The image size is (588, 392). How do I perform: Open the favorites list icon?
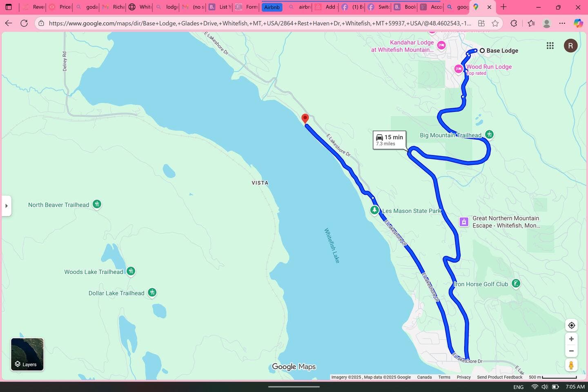click(x=531, y=23)
